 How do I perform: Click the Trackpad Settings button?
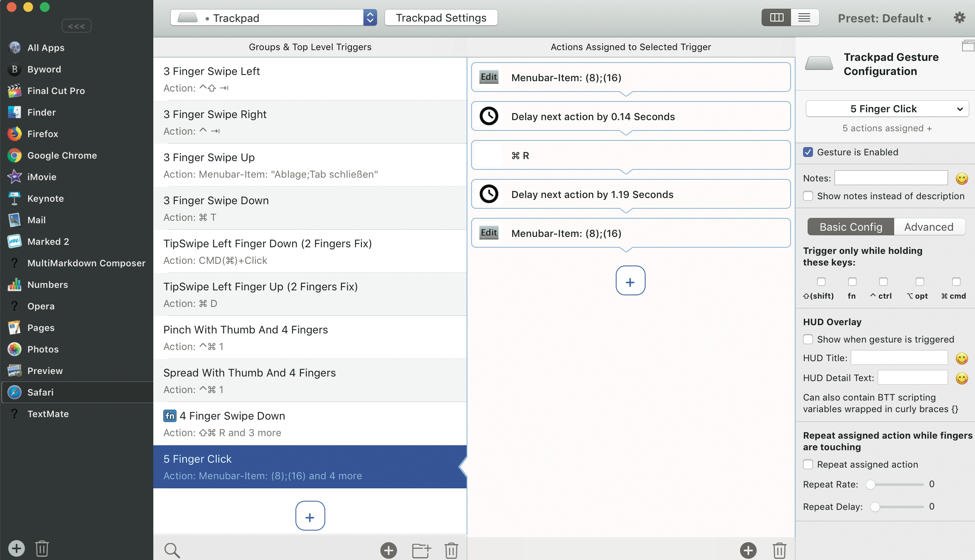[441, 18]
